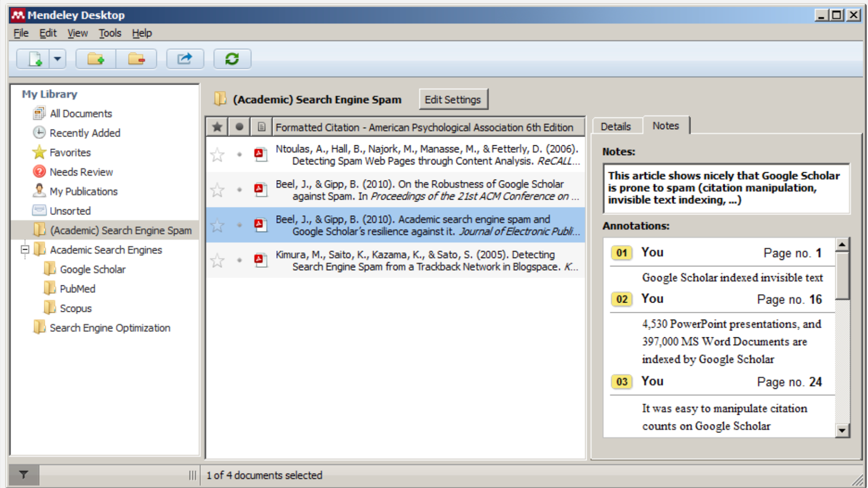This screenshot has height=488, width=868.
Task: Select All Documents in My Library
Action: click(x=81, y=113)
